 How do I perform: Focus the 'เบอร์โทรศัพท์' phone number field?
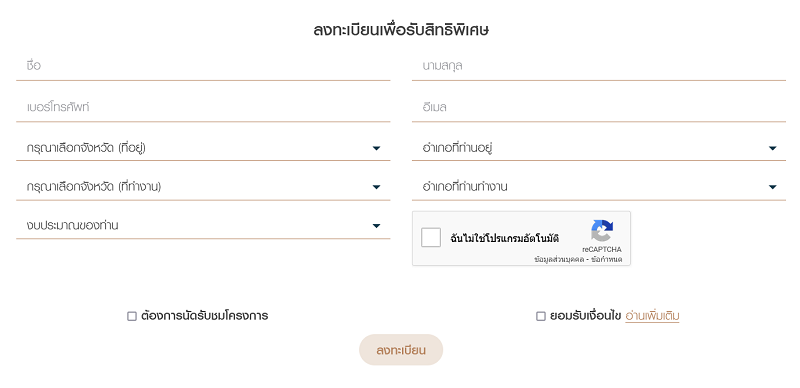point(203,108)
